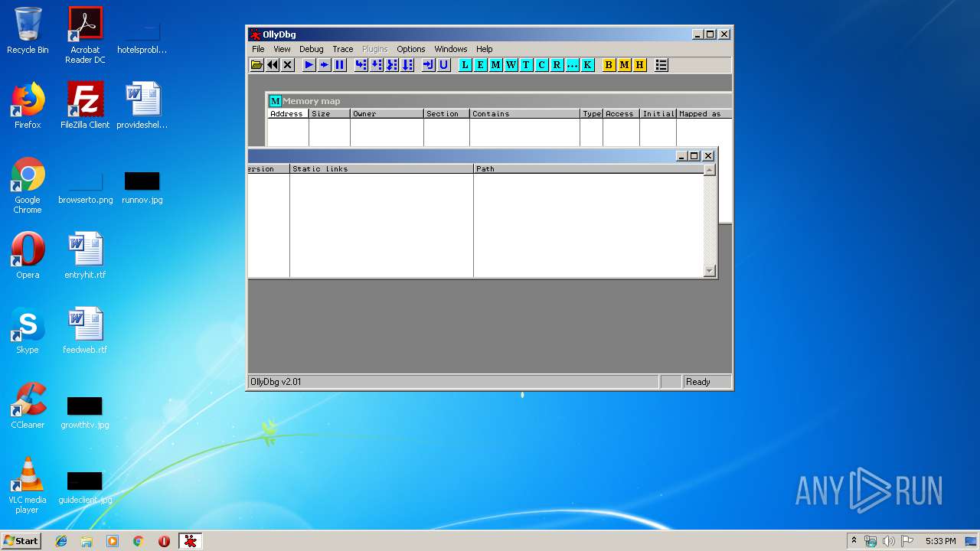Click the volume icon in system tray
Screen dimensions: 980x551
(x=889, y=541)
